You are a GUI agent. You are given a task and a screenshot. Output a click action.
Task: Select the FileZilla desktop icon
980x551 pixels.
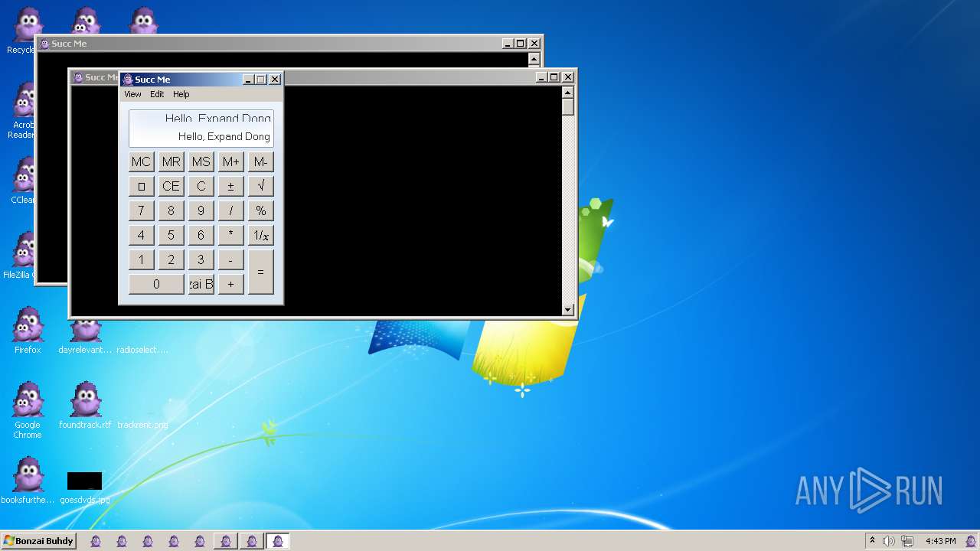[21, 256]
